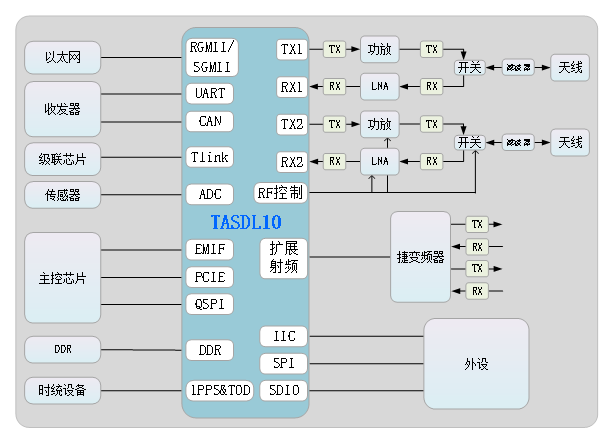
Task: Click the RGMII/SGMII interface label
Action: 211,57
